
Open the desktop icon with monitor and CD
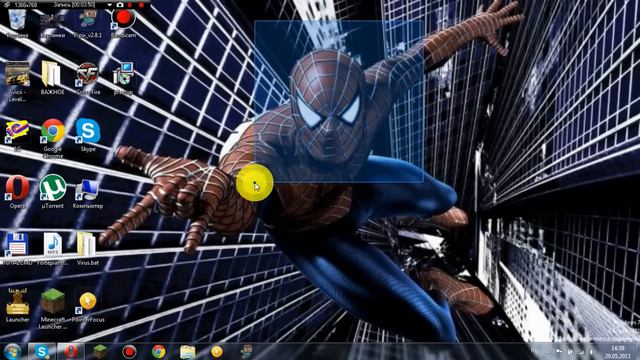pyautogui.click(x=123, y=78)
